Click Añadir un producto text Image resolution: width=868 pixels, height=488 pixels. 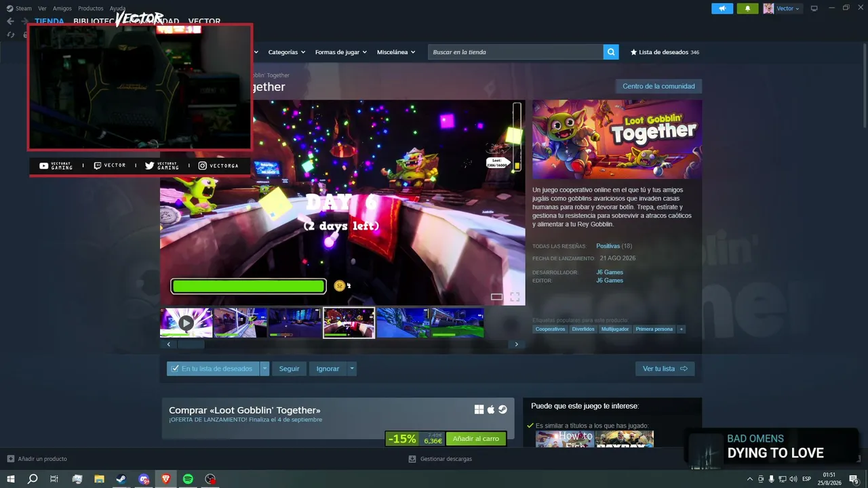pos(43,459)
